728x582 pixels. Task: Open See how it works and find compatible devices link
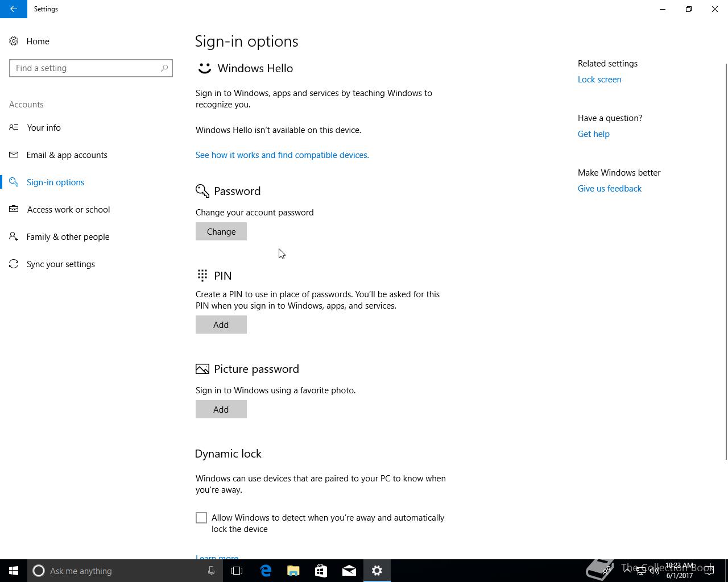[282, 155]
